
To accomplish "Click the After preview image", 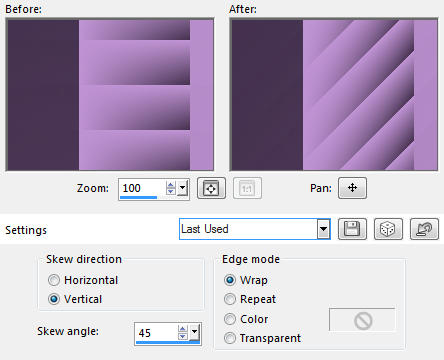I will point(334,95).
